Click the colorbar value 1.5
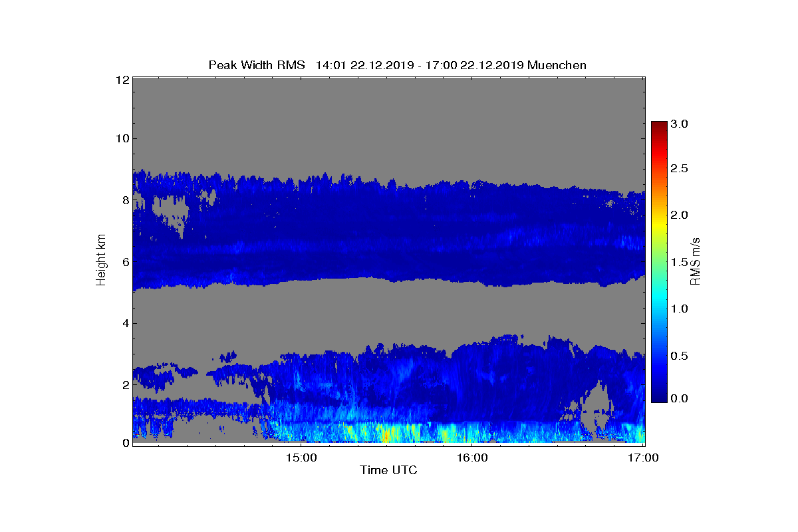Viewport: 798px width, 532px height. click(x=679, y=262)
